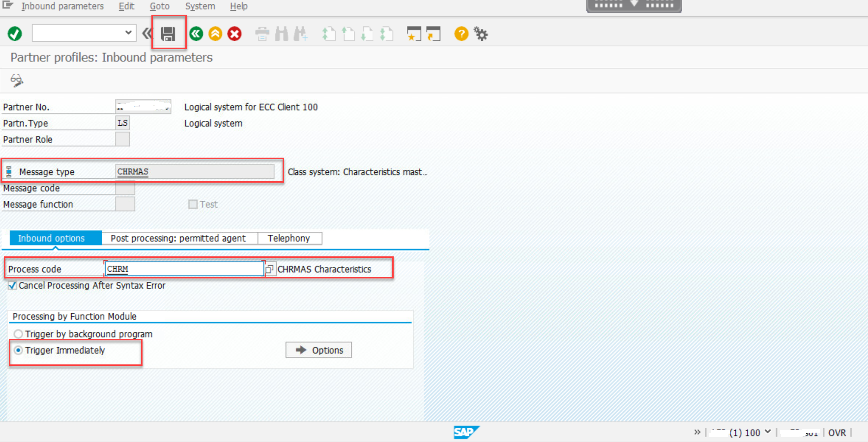This screenshot has width=868, height=442.
Task: Click 'Class system: Characteristics mast...' text
Action: click(358, 172)
